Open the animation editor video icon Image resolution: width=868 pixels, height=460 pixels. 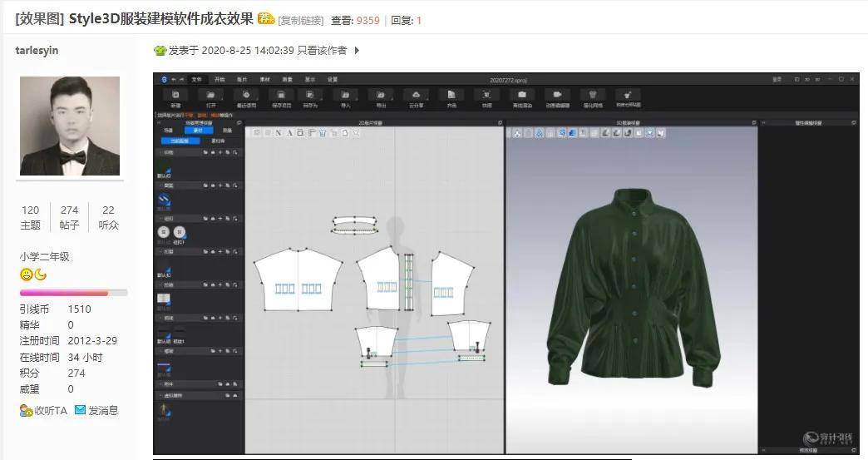click(557, 95)
